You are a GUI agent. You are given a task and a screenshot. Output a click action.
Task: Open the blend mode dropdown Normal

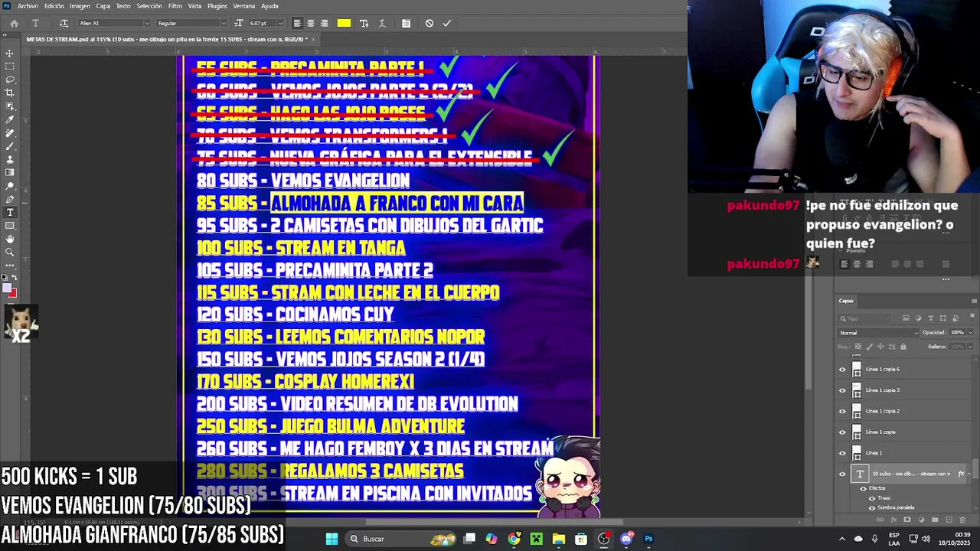click(x=879, y=333)
